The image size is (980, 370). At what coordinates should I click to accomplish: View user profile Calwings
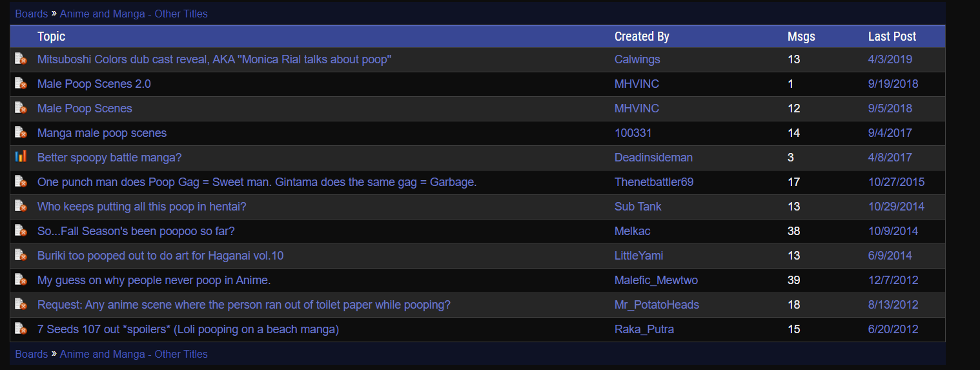pyautogui.click(x=637, y=59)
